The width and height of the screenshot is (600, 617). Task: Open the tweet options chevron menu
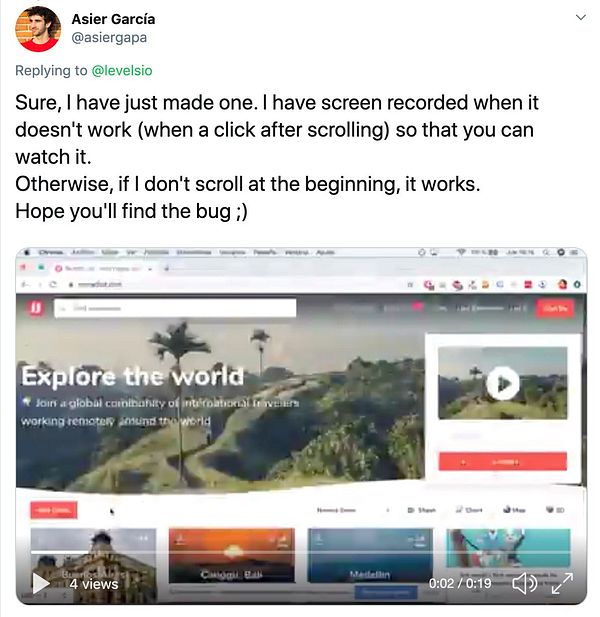click(x=581, y=17)
